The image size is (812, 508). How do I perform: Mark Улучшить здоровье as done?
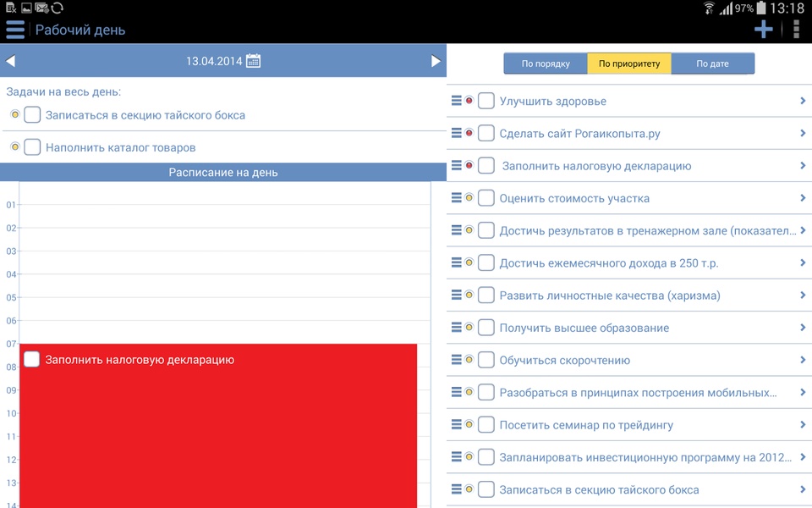[x=486, y=101]
